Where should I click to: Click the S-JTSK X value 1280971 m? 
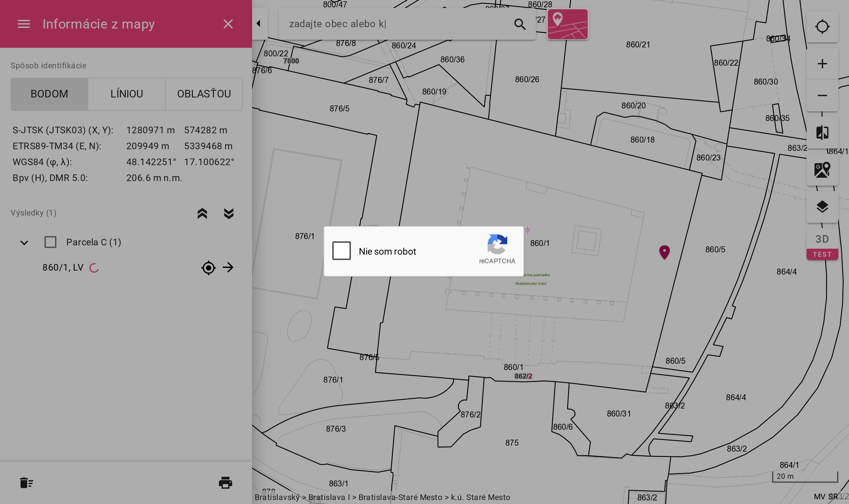coord(151,130)
